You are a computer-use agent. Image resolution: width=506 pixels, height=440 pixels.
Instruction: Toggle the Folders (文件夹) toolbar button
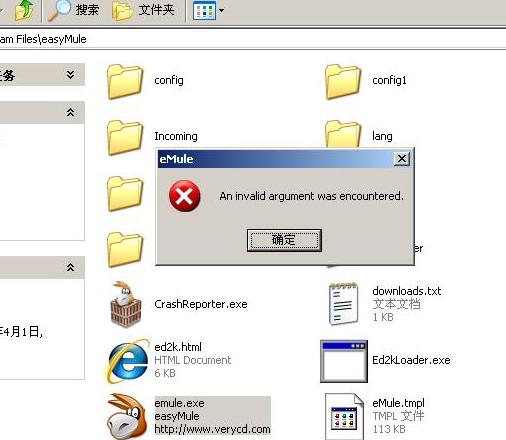(143, 10)
